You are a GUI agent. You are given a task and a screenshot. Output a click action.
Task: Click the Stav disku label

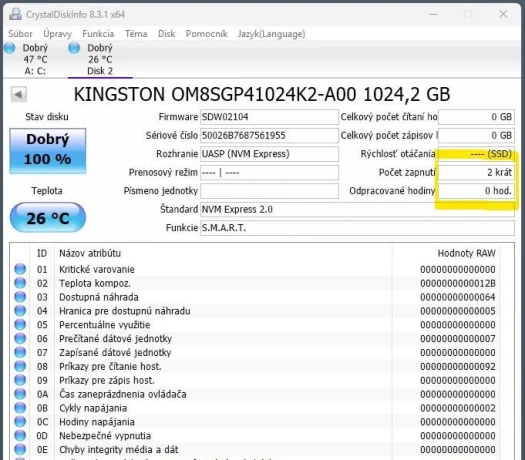47,117
